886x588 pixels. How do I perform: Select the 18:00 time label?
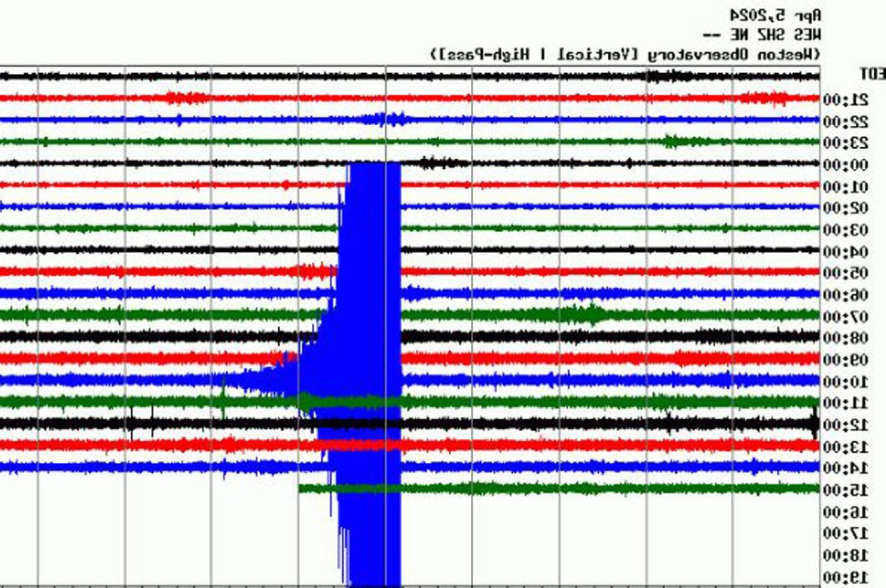[x=846, y=555]
